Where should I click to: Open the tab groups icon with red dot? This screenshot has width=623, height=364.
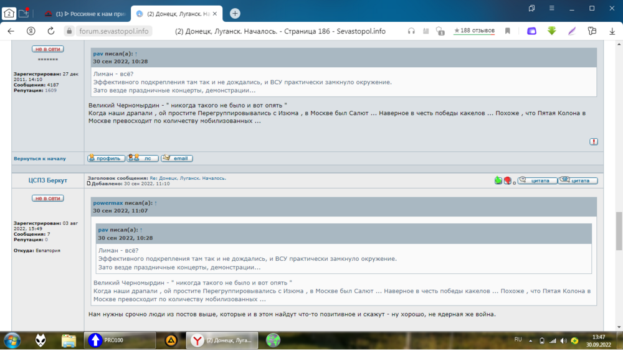point(24,13)
